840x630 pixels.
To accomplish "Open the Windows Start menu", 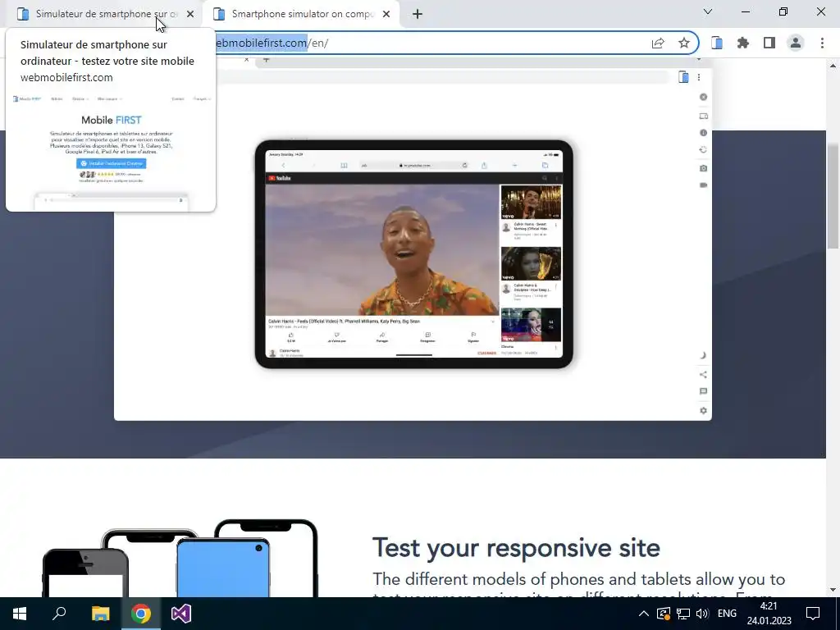I will tap(20, 614).
